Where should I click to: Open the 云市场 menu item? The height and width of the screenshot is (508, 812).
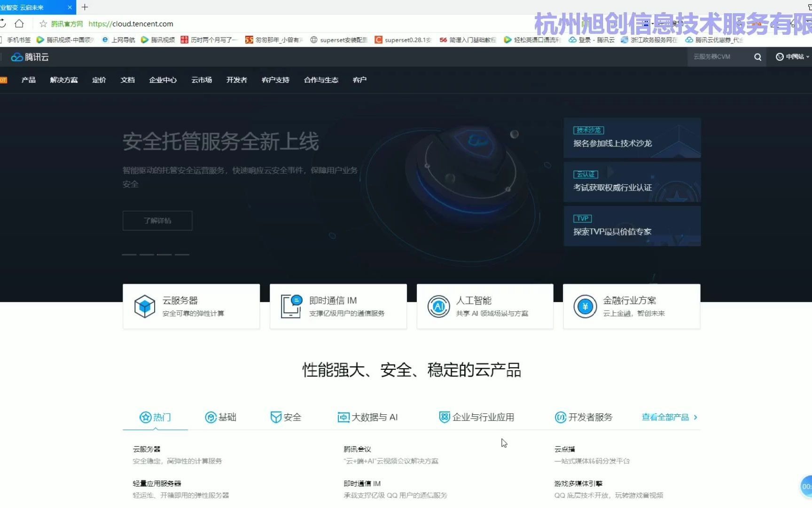202,80
